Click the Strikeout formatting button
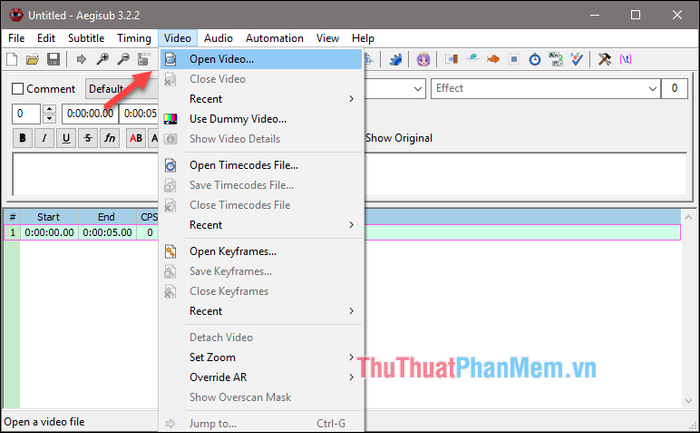 pos(88,138)
